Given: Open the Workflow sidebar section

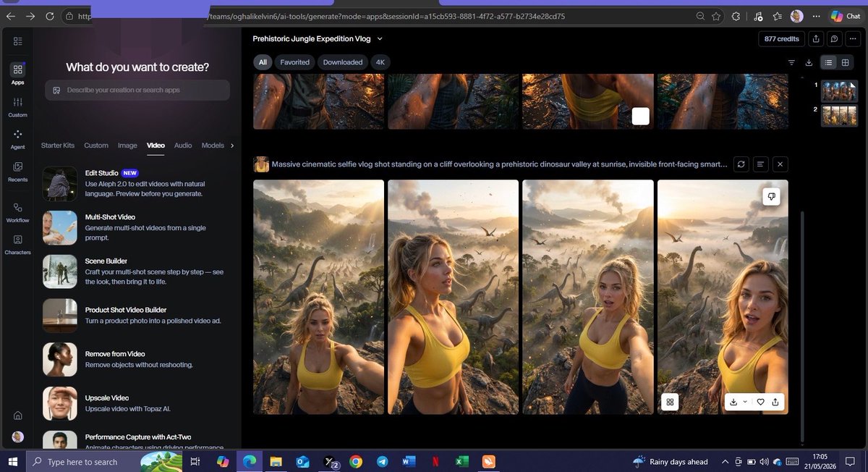Looking at the screenshot, I should (x=17, y=212).
